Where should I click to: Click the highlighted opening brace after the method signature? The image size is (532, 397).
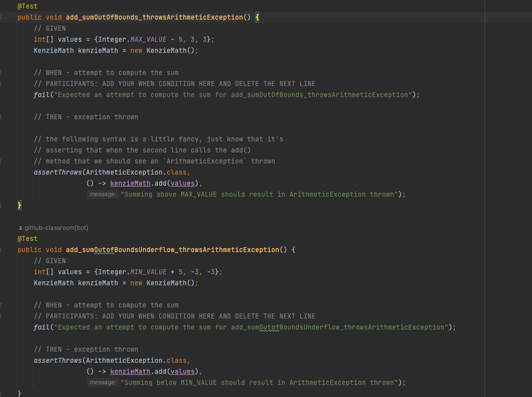tap(256, 17)
